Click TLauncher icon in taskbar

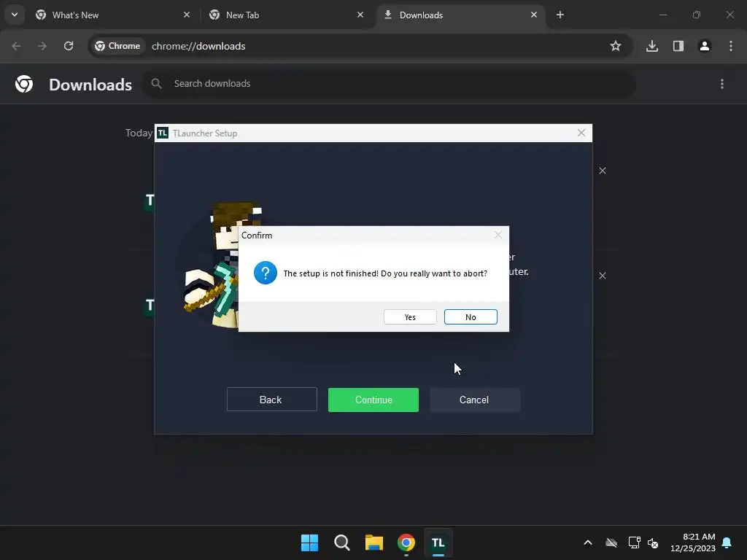pos(438,542)
